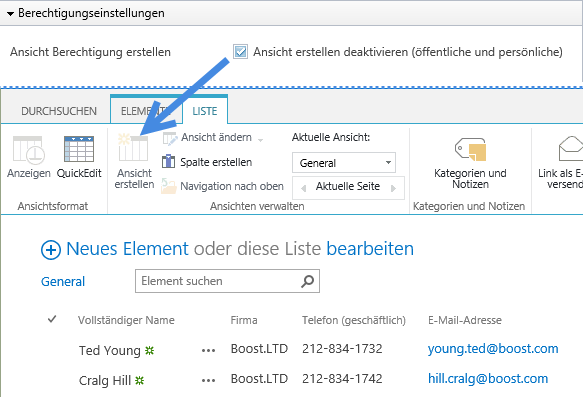
Task: Click the search magnifier icon
Action: pos(307,281)
